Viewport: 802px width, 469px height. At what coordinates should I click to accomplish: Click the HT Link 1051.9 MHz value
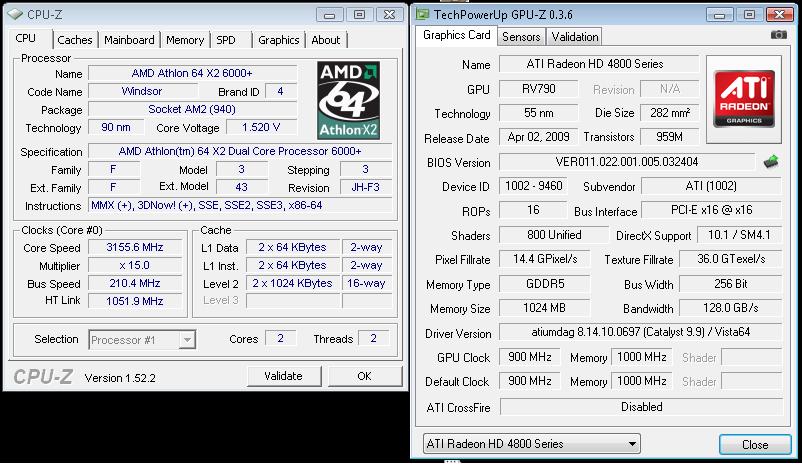[x=135, y=301]
